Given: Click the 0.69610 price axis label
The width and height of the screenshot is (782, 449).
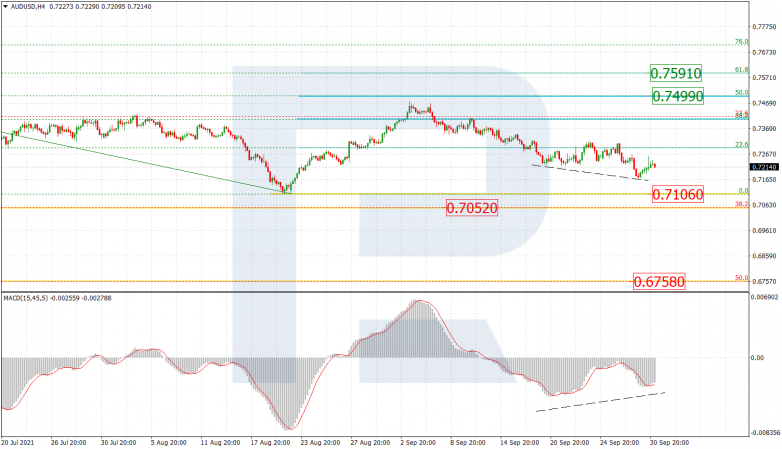Looking at the screenshot, I should [x=765, y=231].
